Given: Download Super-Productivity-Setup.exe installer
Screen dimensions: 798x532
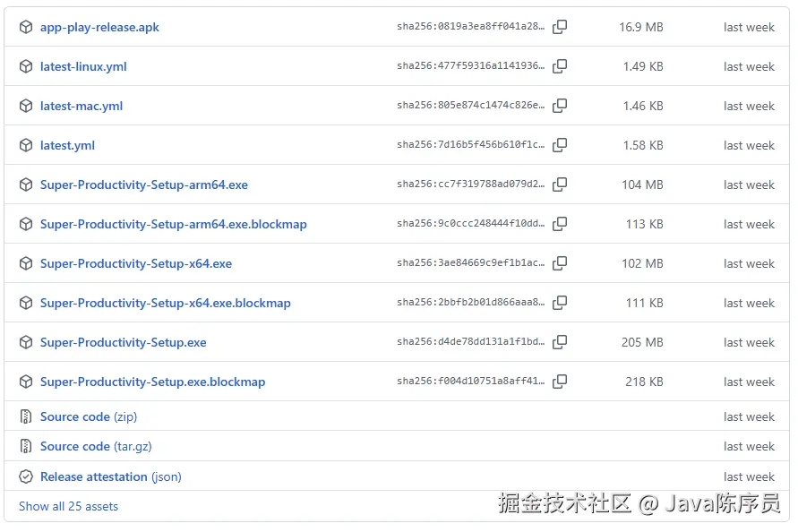Looking at the screenshot, I should pos(124,343).
